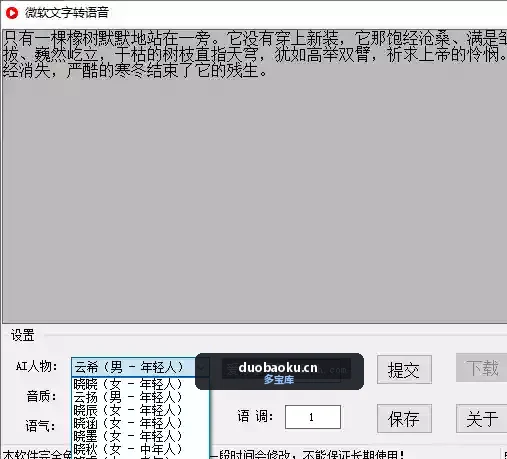Image resolution: width=507 pixels, height=459 pixels.
Task: Open the AI人物 combo box showing 云希
Action: 140,367
